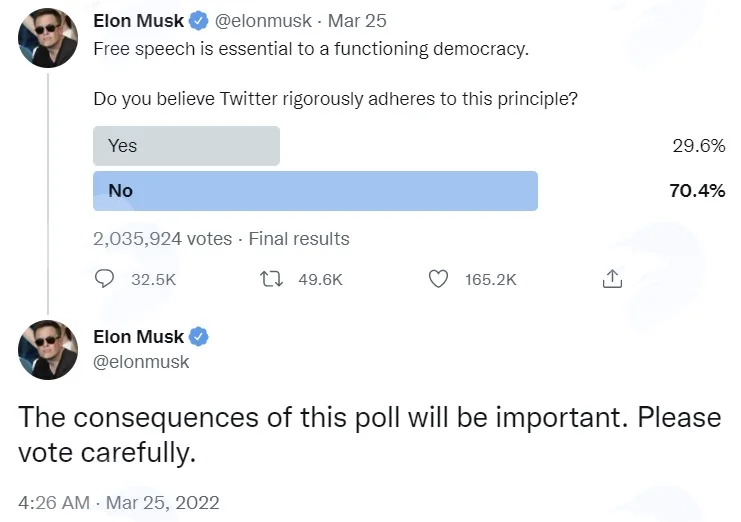Click the reply speech bubble icon
This screenshot has height=522, width=741.
pyautogui.click(x=104, y=279)
